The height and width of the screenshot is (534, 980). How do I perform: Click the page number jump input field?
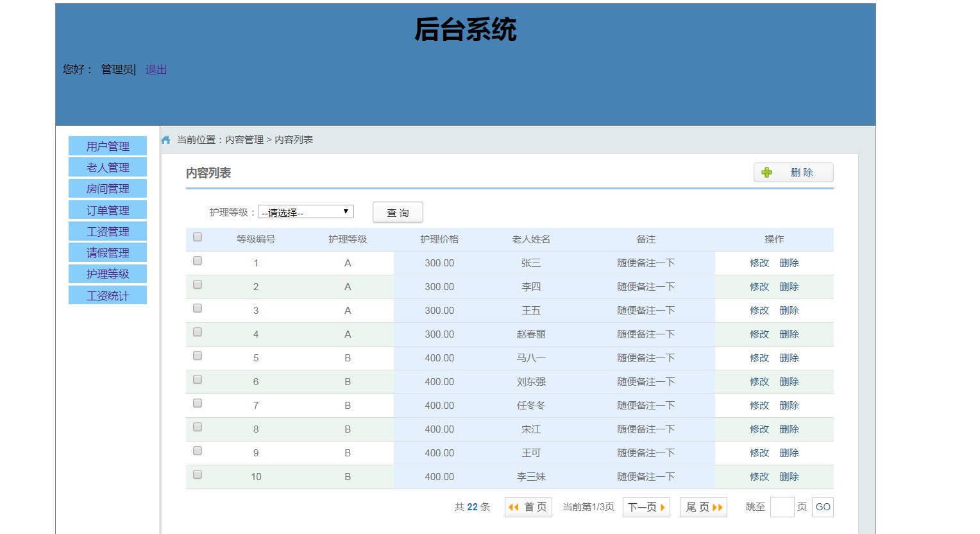pos(782,507)
